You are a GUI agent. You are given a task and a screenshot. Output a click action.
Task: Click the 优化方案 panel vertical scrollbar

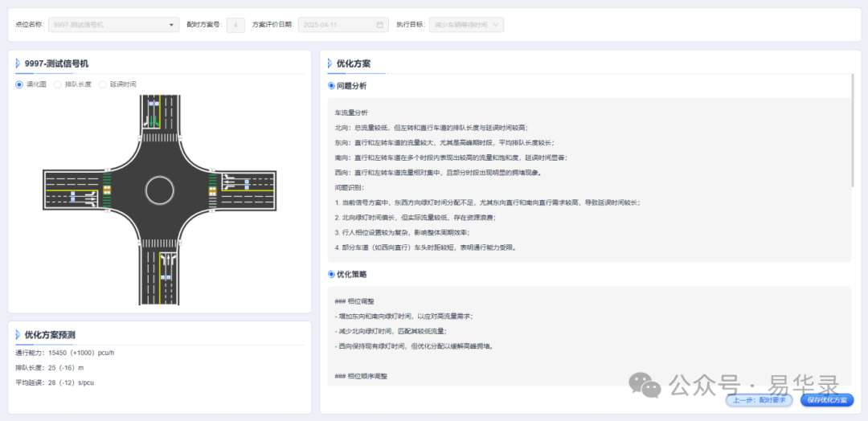coord(853,130)
